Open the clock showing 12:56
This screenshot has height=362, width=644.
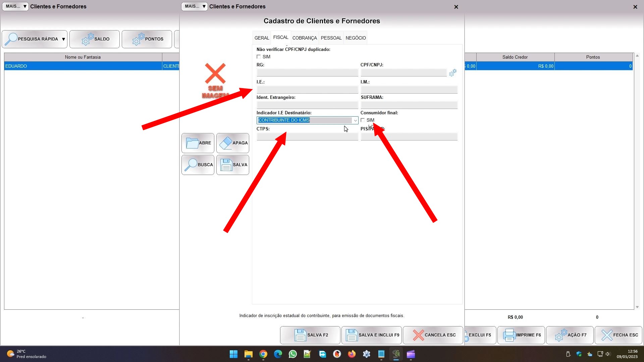coord(627,354)
